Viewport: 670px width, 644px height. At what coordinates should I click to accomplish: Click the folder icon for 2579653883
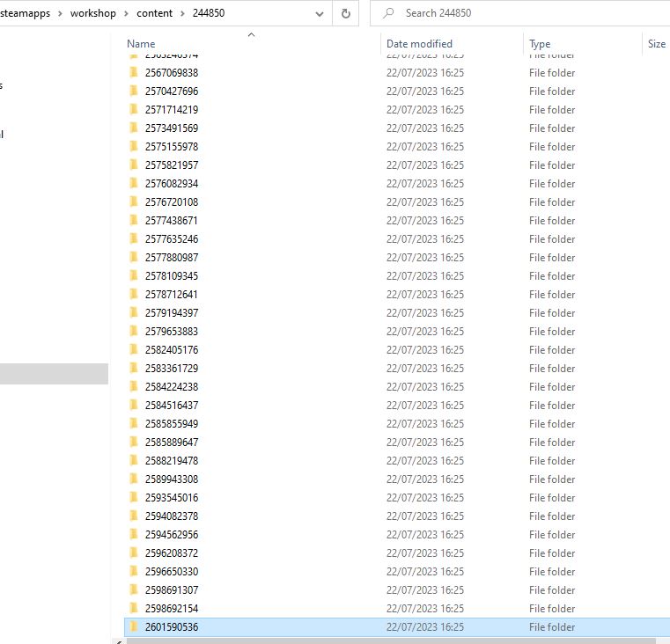[134, 331]
